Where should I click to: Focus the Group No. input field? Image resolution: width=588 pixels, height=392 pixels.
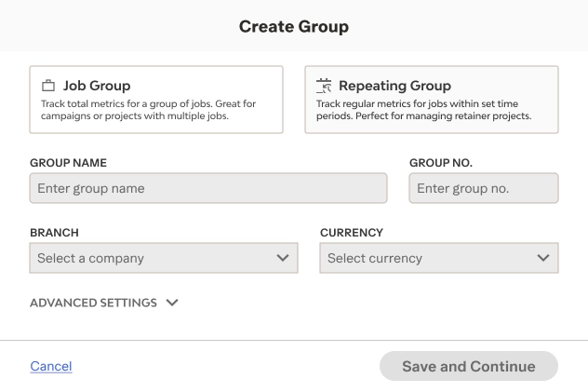484,188
